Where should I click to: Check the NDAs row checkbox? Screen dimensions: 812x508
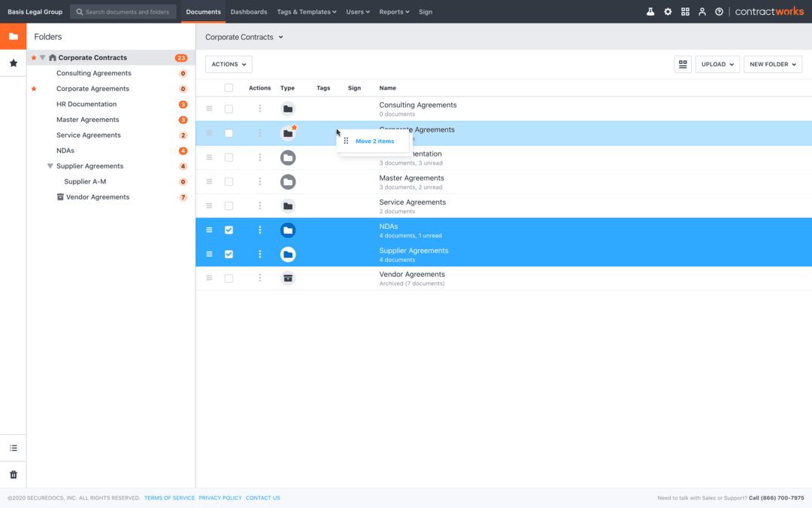229,230
